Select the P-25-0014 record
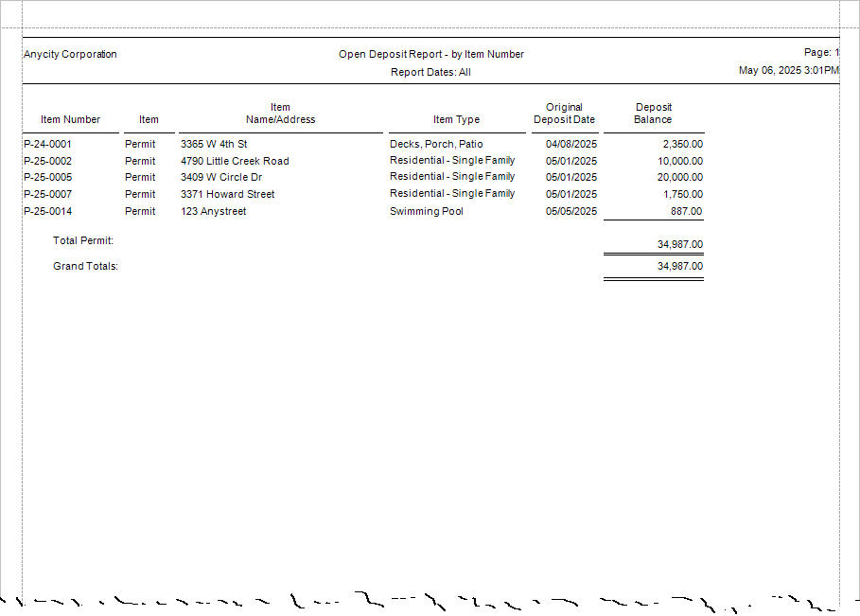This screenshot has height=616, width=860. pyautogui.click(x=47, y=210)
